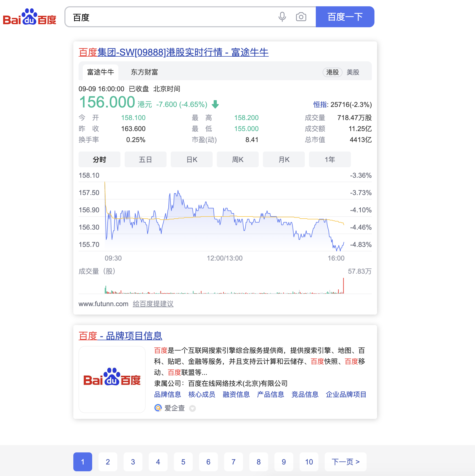Go to results page 9
Viewport: 475px width, 476px height.
pyautogui.click(x=284, y=462)
